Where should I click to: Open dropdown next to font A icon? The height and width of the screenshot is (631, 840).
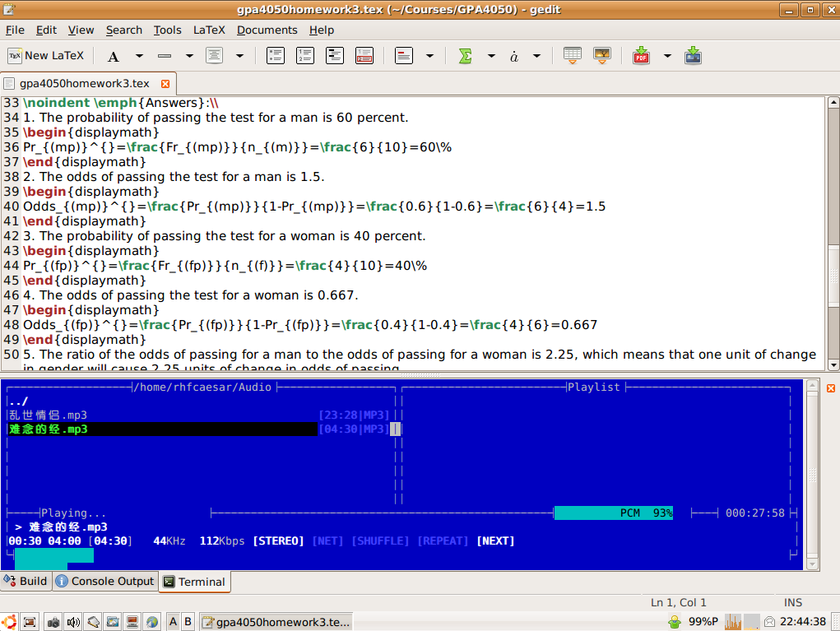tap(139, 56)
